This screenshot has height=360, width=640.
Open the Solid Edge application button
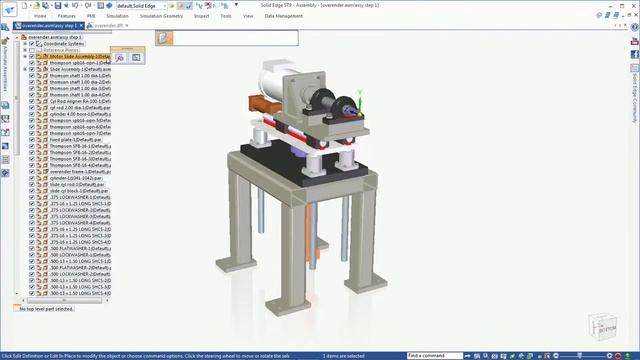tap(9, 9)
